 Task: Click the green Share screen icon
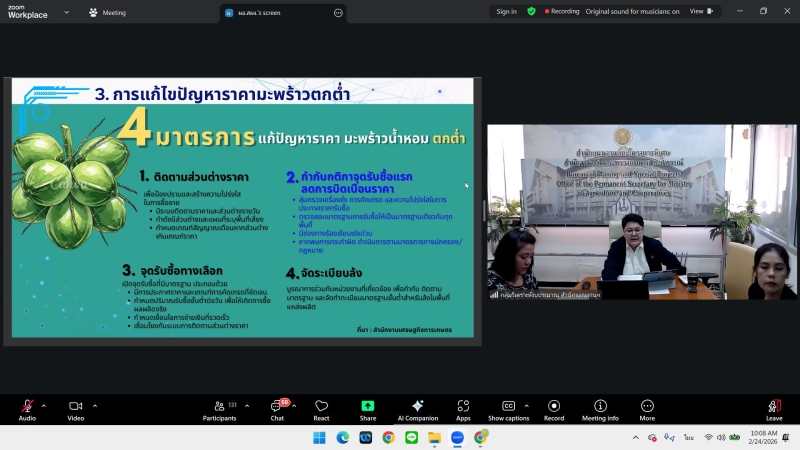point(368,408)
